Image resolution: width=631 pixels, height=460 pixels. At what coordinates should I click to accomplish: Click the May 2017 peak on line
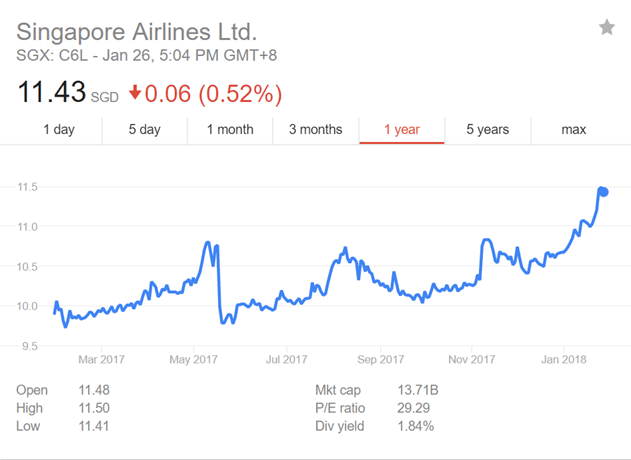[207, 243]
